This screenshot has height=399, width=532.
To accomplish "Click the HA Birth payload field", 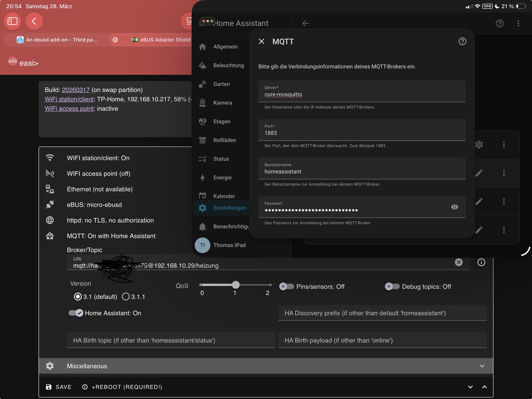I will (382, 340).
